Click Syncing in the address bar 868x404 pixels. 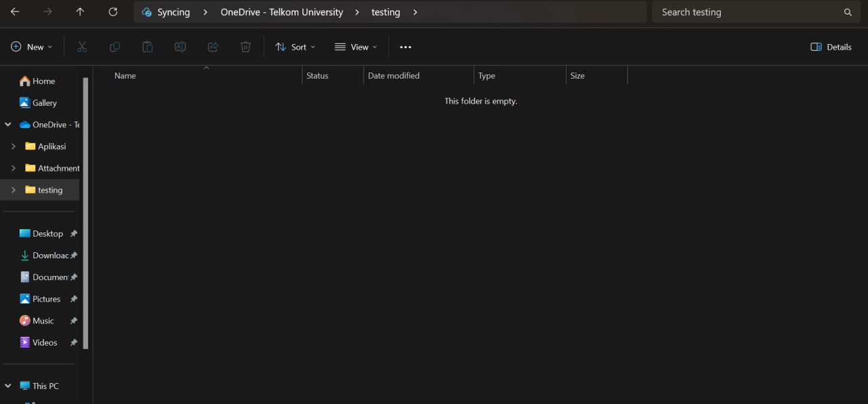174,12
